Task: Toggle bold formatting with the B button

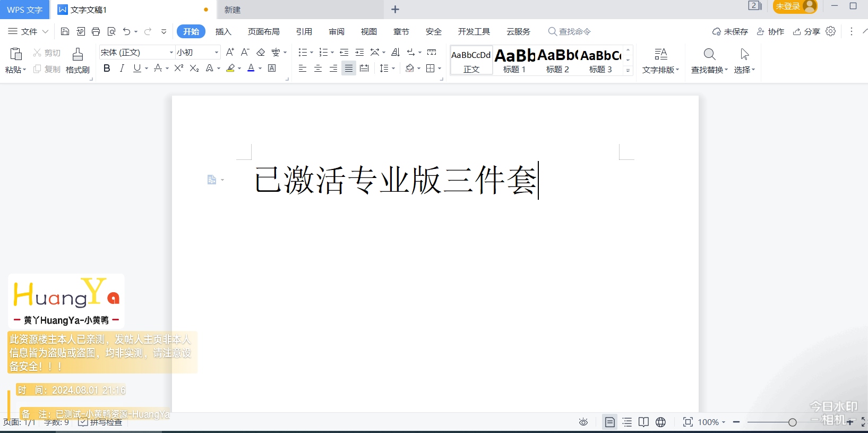Action: click(107, 68)
